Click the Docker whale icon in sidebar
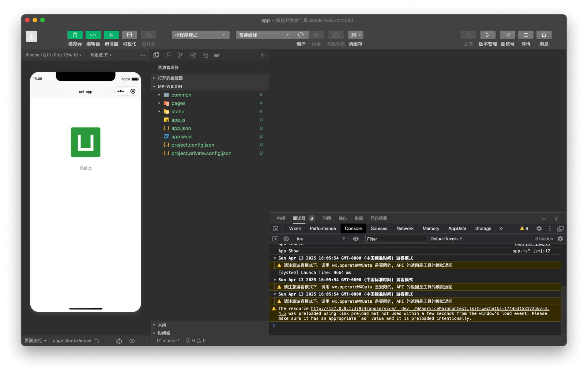 217,55
